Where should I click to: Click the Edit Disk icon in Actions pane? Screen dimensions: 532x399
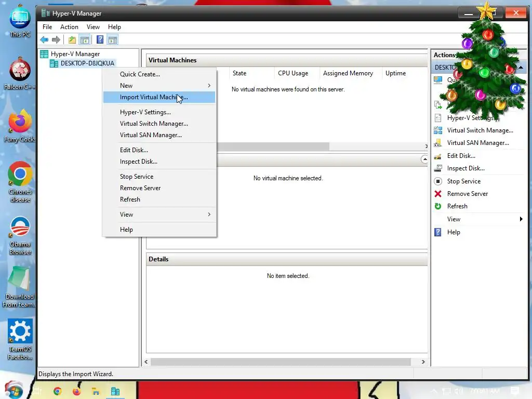(x=438, y=156)
